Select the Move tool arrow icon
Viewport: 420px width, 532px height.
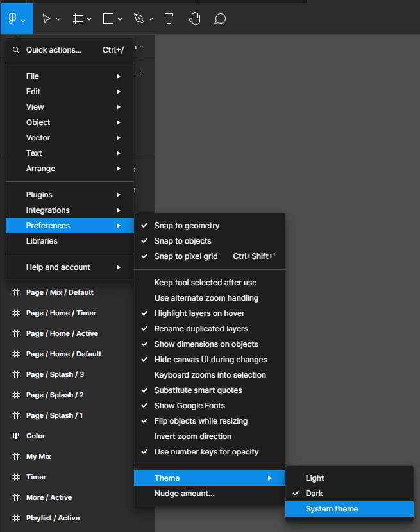pyautogui.click(x=47, y=19)
